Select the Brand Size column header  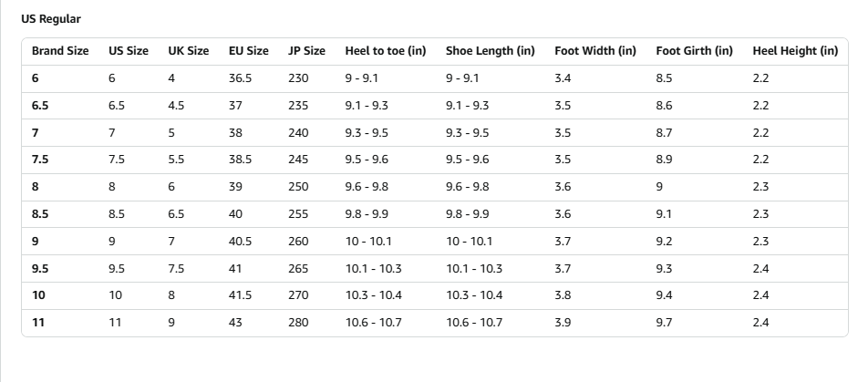[x=60, y=51]
